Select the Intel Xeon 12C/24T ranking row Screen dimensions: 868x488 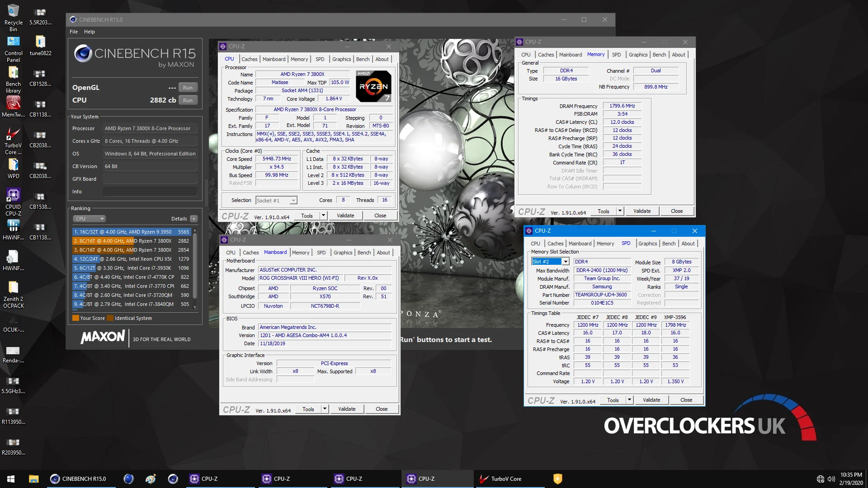tap(132, 259)
